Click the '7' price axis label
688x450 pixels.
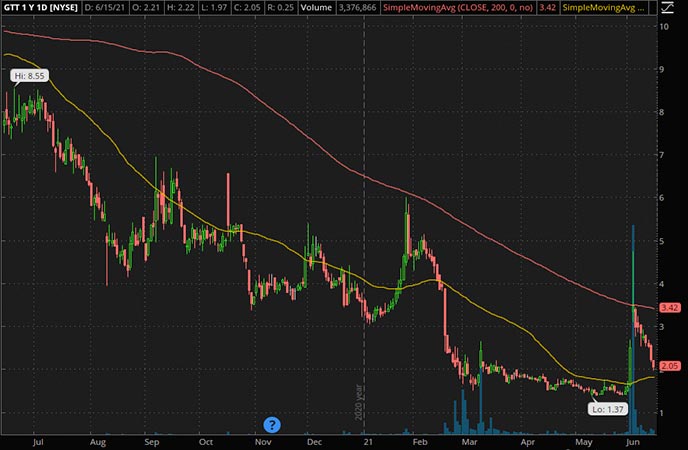coord(662,155)
